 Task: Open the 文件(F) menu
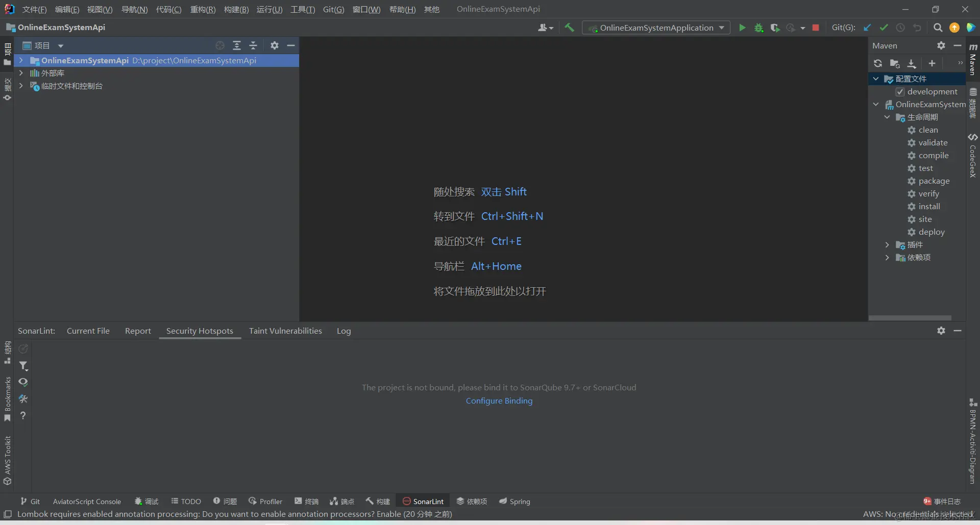[x=34, y=9]
